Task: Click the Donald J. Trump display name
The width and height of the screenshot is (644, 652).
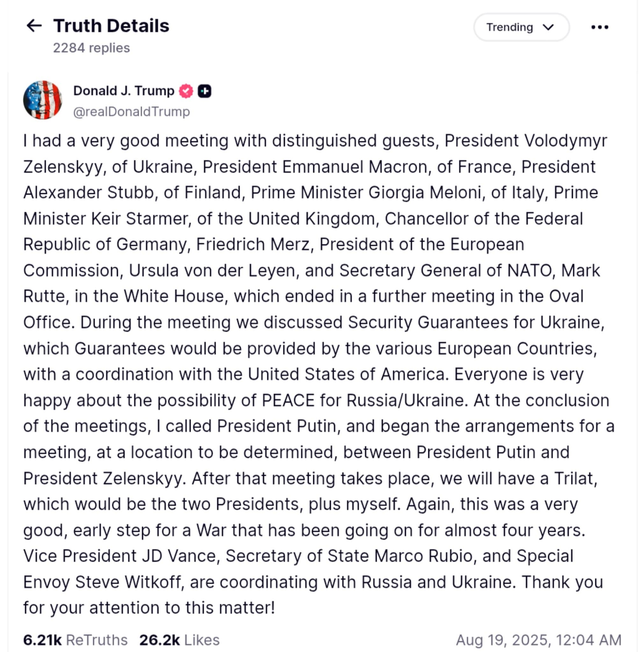Action: (x=124, y=90)
